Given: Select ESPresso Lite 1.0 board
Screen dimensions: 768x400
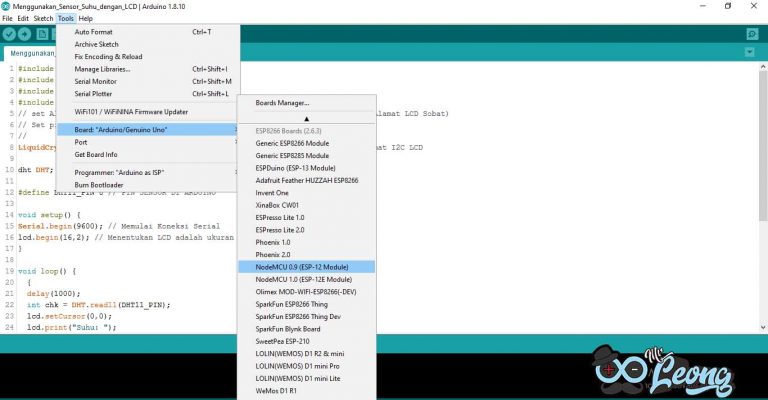Looking at the screenshot, I should (x=307, y=217).
